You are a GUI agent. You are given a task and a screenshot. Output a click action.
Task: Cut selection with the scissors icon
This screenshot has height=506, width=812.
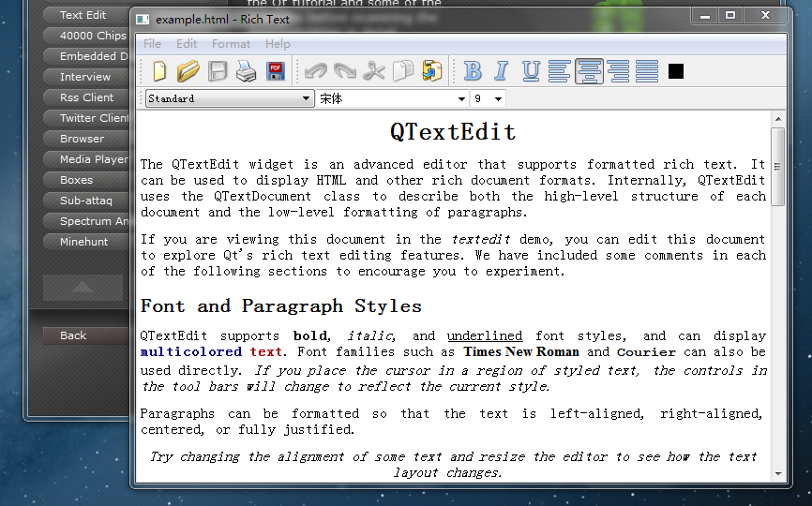(374, 71)
